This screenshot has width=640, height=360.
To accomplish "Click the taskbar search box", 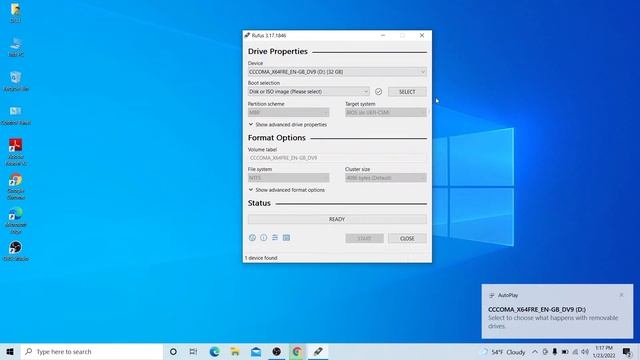I will [x=92, y=351].
